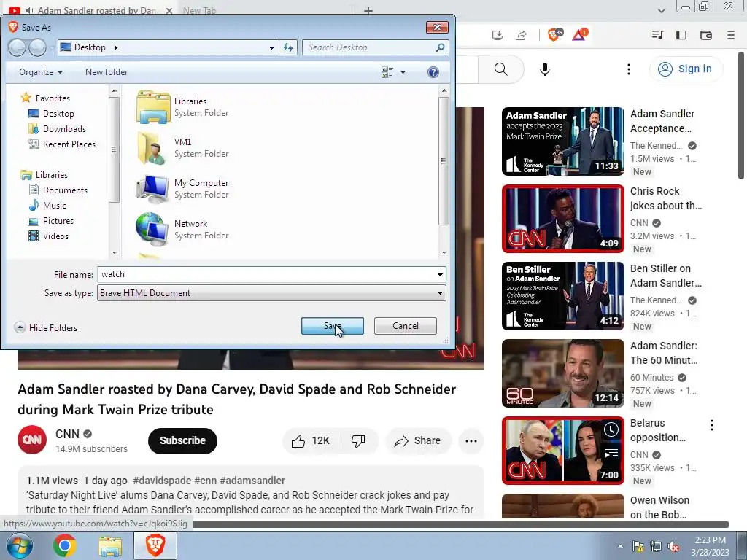Open the File name history dropdown arrow

tap(440, 275)
